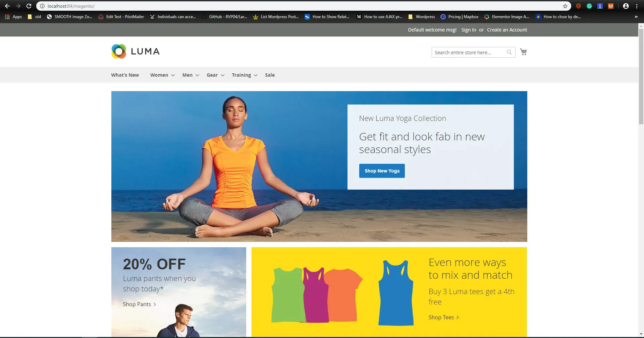Expand the Gear dropdown chevron
The height and width of the screenshot is (338, 644).
click(222, 75)
